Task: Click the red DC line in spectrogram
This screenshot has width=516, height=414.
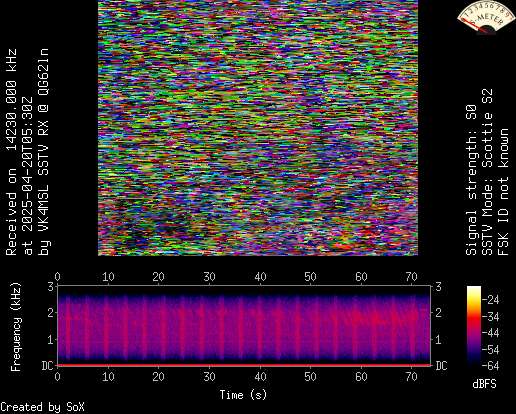Action: [244, 365]
